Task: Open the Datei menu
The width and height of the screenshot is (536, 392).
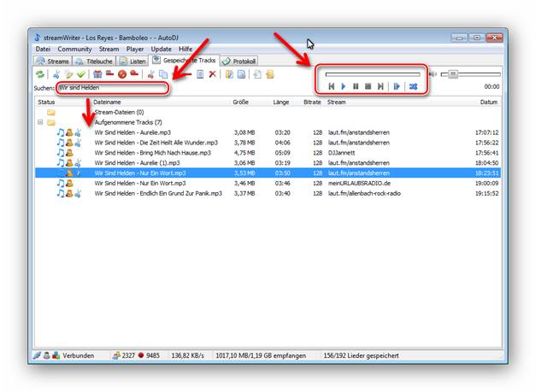Action: pos(43,49)
